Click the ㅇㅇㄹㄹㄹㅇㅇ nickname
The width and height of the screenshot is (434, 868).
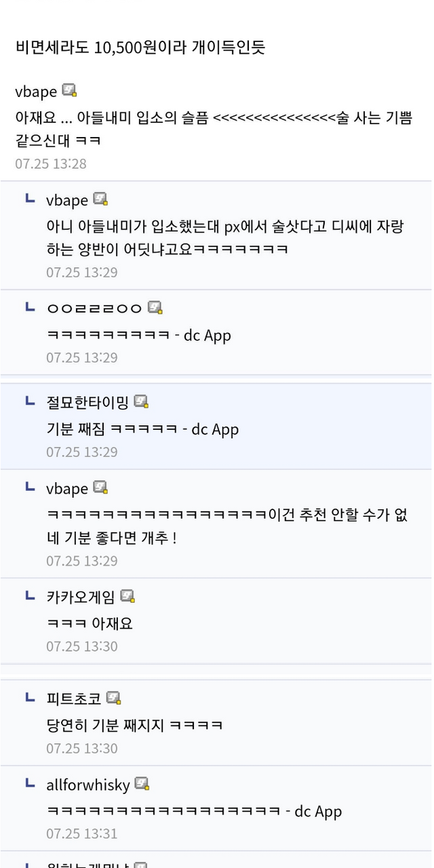94,309
